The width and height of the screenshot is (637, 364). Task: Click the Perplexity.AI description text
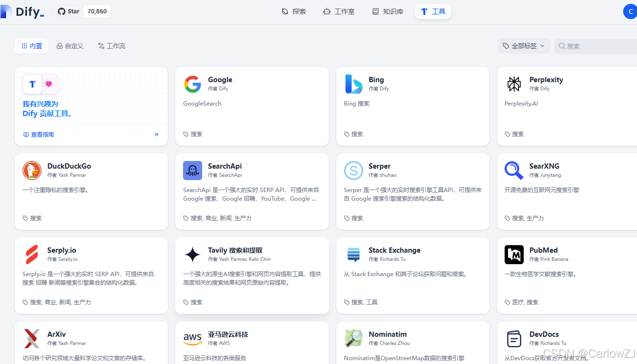tap(521, 104)
